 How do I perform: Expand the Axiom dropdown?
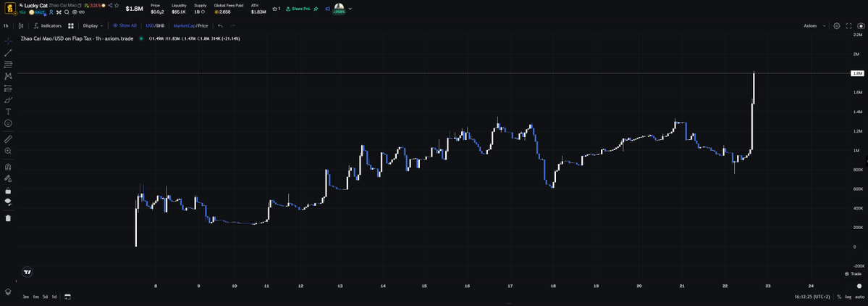point(815,25)
